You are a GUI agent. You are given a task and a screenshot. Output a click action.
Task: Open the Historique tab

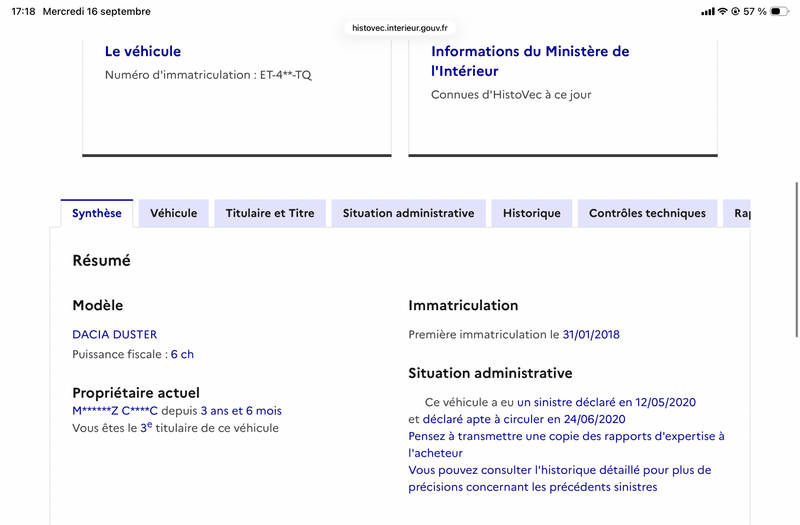click(x=532, y=213)
